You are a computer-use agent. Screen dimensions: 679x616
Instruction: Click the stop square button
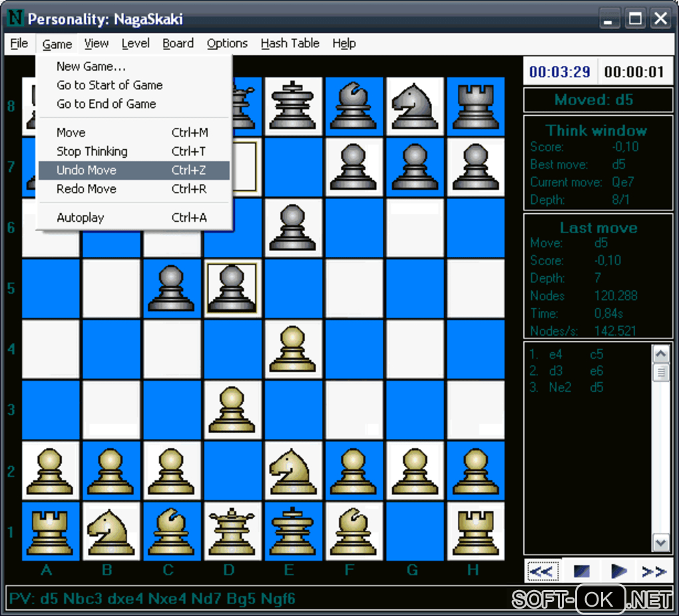tap(581, 571)
